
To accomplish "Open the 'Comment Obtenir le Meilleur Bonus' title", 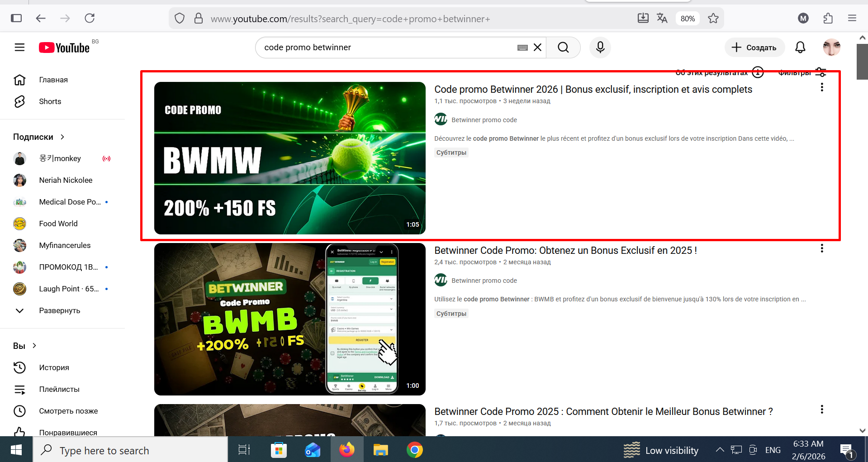I will 603,412.
